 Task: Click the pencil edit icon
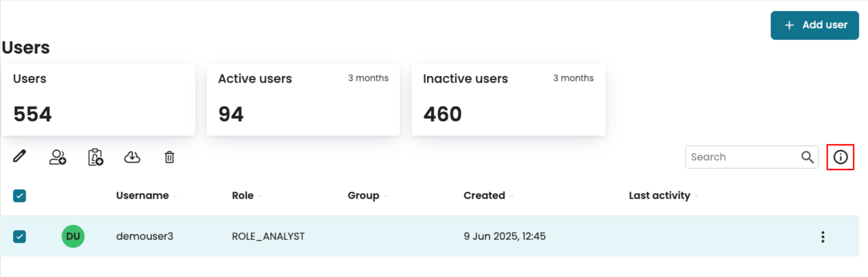click(x=20, y=156)
